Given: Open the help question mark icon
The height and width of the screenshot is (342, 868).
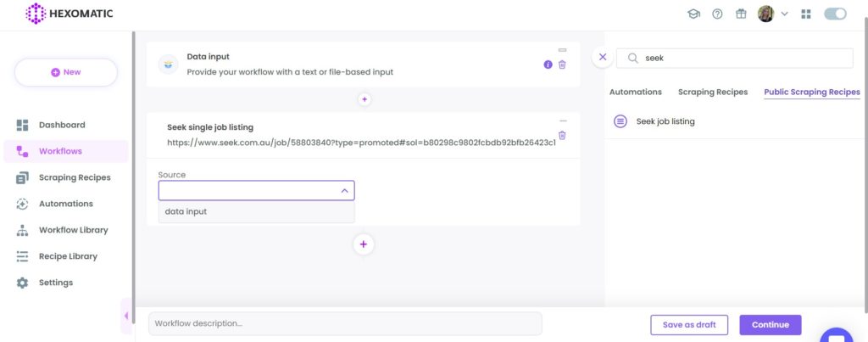Looking at the screenshot, I should point(717,14).
